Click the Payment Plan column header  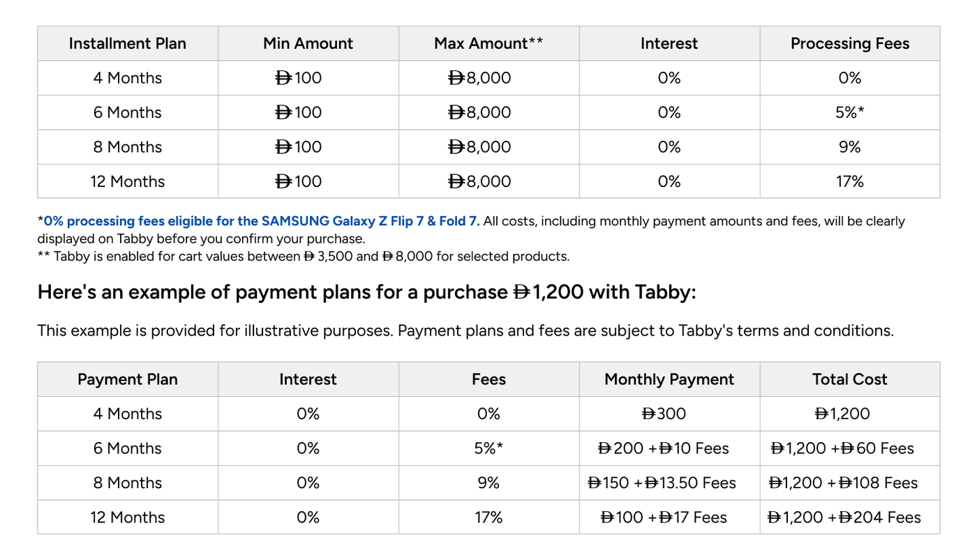128,379
